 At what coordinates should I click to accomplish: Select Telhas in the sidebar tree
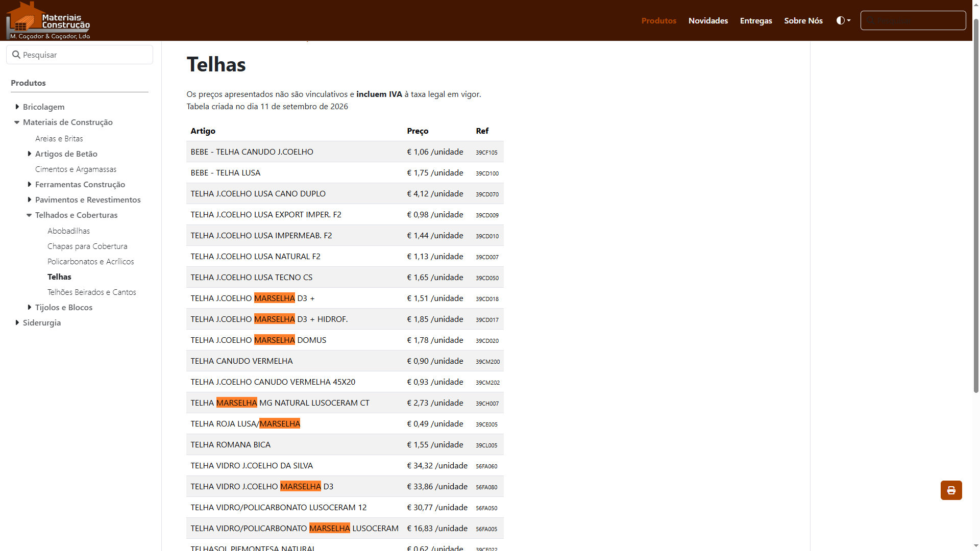point(59,277)
